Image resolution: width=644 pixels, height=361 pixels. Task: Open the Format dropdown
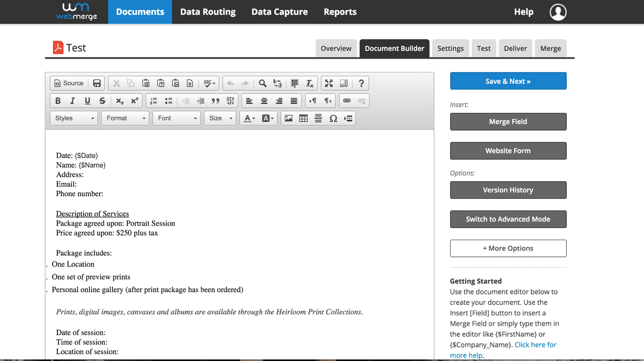click(126, 118)
